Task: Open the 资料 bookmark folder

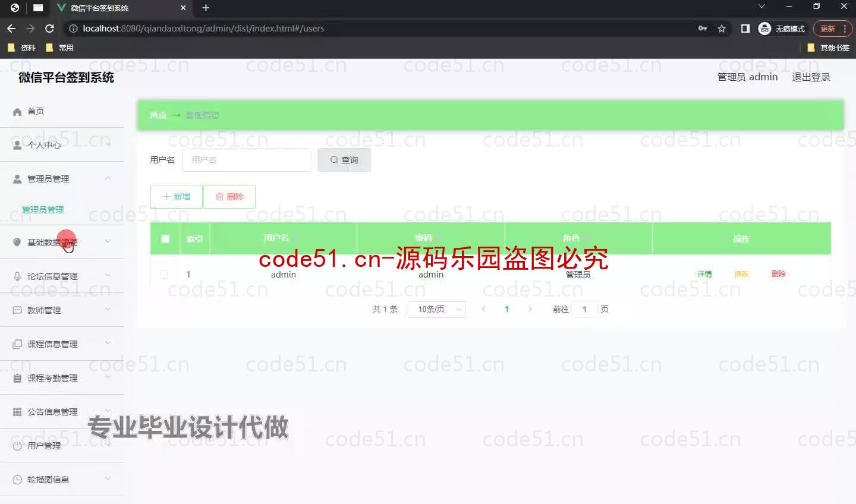Action: coord(21,48)
